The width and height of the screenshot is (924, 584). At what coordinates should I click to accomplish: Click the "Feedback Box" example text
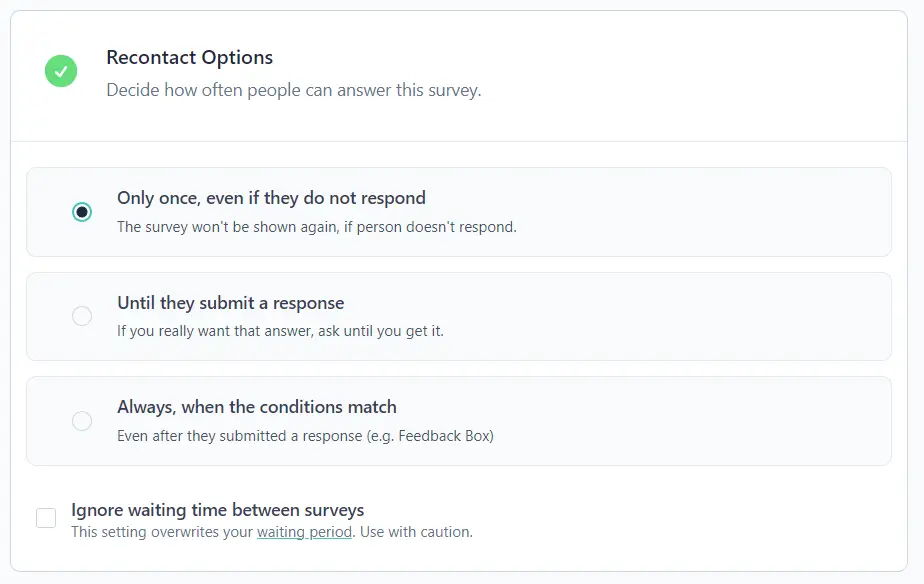click(446, 436)
